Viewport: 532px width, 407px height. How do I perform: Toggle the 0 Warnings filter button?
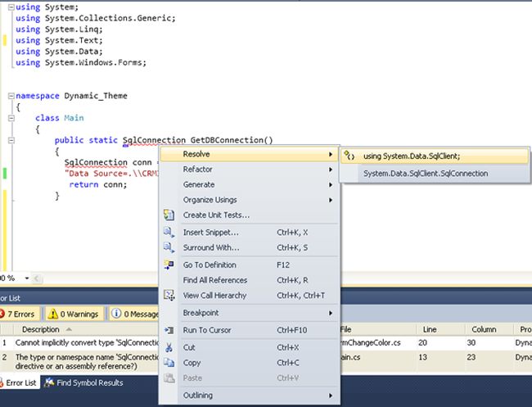click(74, 314)
